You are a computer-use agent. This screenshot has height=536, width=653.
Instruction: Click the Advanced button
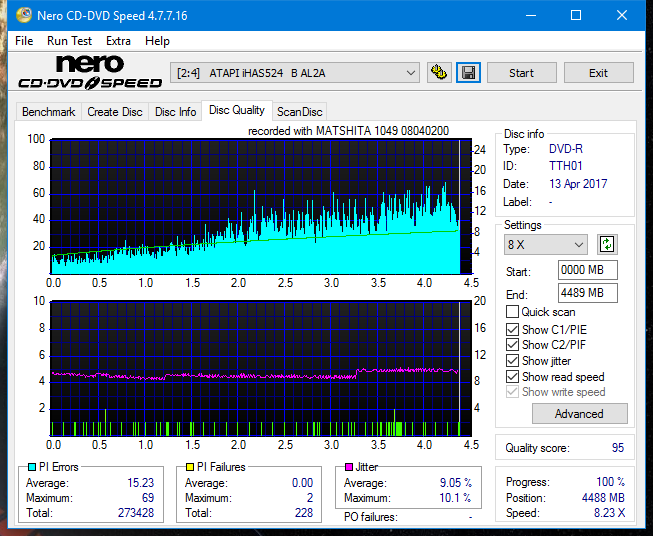pyautogui.click(x=579, y=413)
